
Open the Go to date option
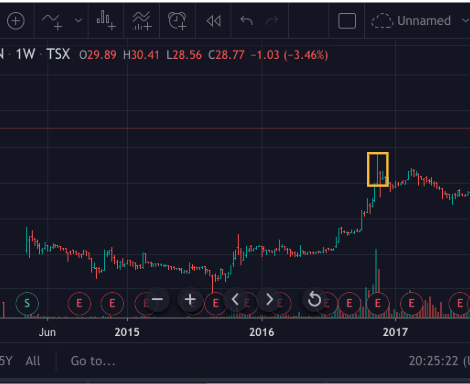pyautogui.click(x=93, y=361)
